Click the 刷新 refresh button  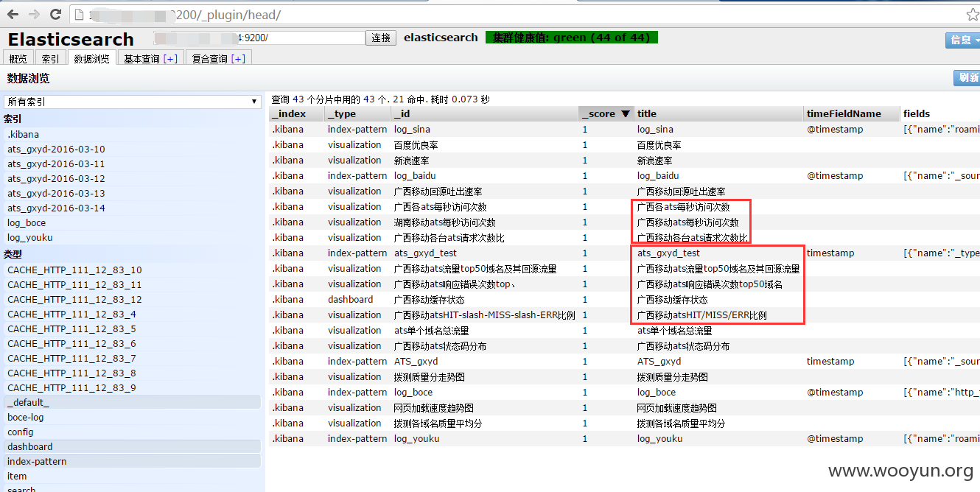click(x=967, y=77)
